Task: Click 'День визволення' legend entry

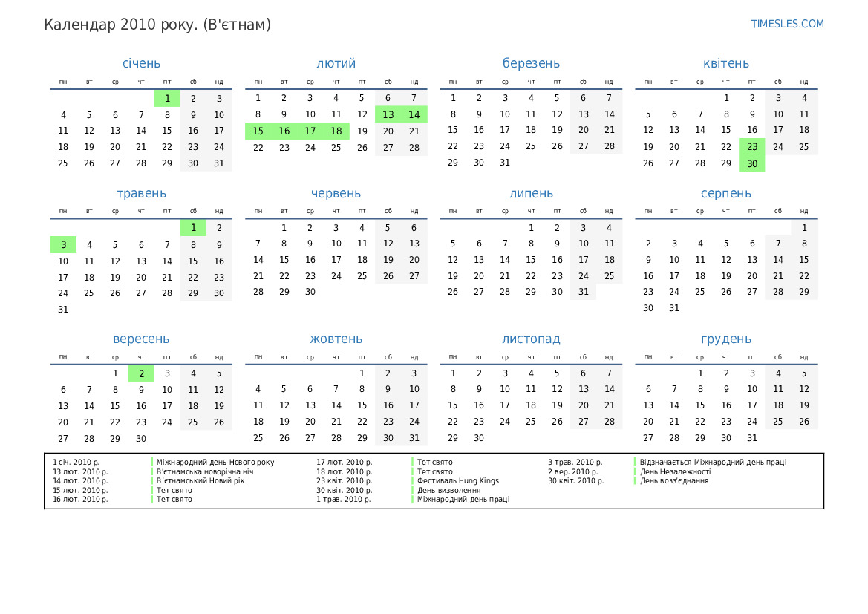Action: click(x=449, y=491)
